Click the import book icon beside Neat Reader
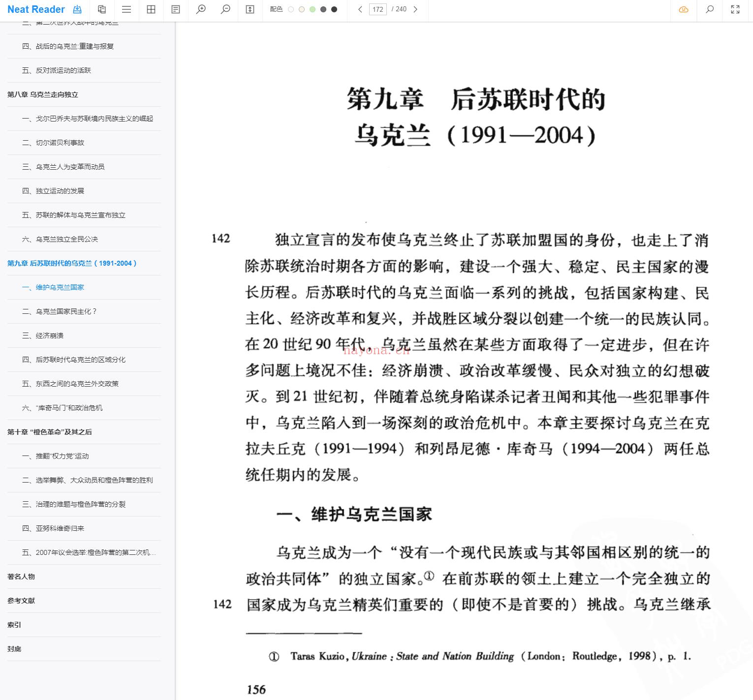This screenshot has width=753, height=700. pos(77,9)
